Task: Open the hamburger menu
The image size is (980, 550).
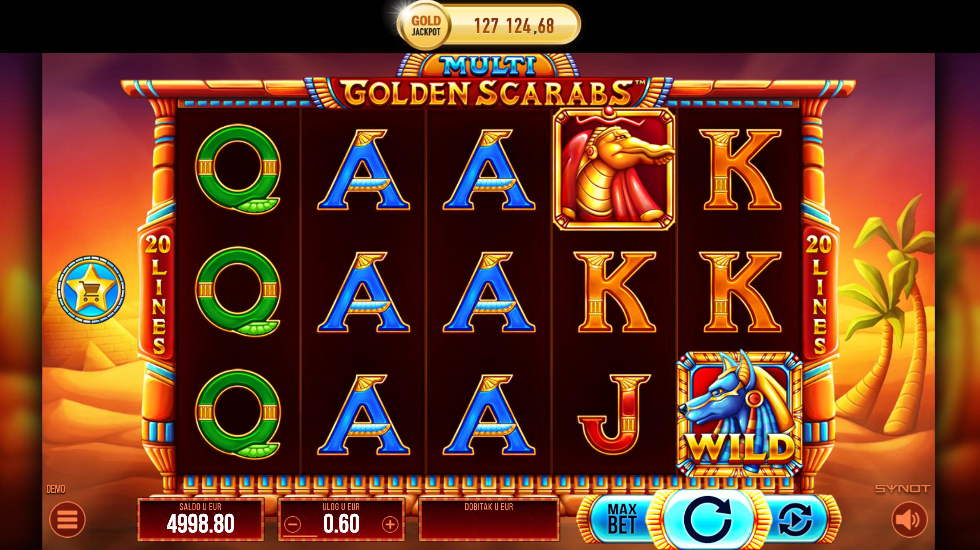Action: pyautogui.click(x=67, y=519)
